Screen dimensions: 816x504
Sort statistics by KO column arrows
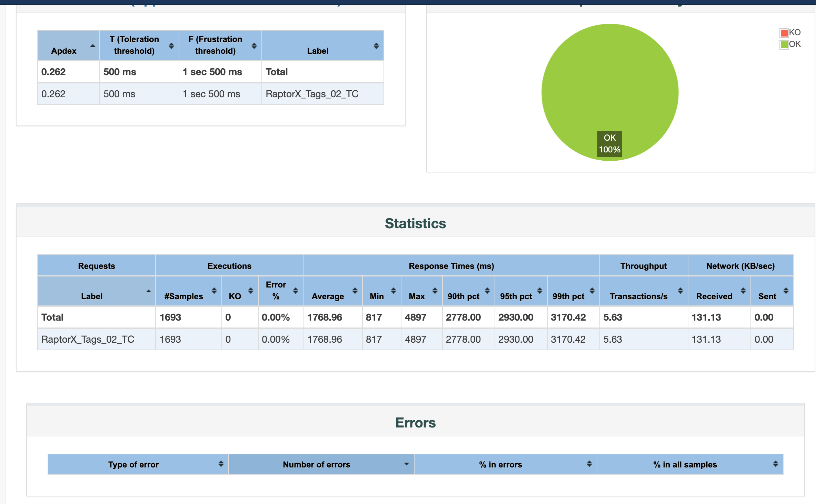click(x=250, y=291)
